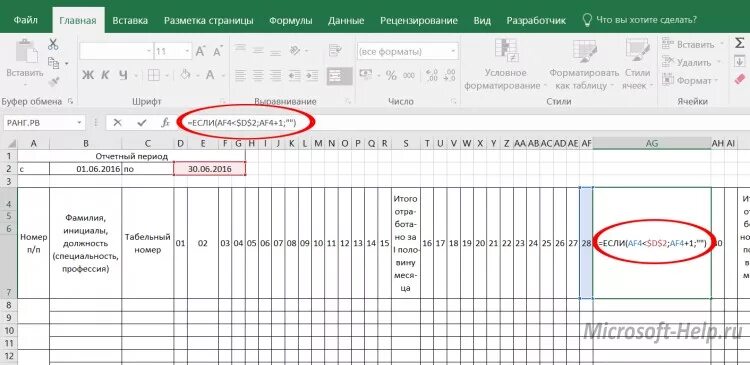Screen dimensions: 750x365
Task: Click Decrease Decimal icon
Action: (x=450, y=75)
